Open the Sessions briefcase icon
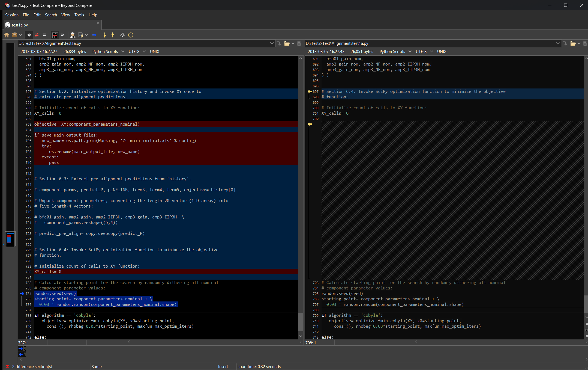The width and height of the screenshot is (588, 370). point(15,35)
